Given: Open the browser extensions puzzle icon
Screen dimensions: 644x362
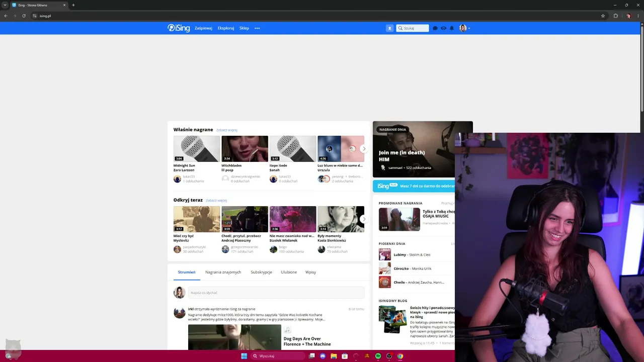Looking at the screenshot, I should pyautogui.click(x=615, y=16).
